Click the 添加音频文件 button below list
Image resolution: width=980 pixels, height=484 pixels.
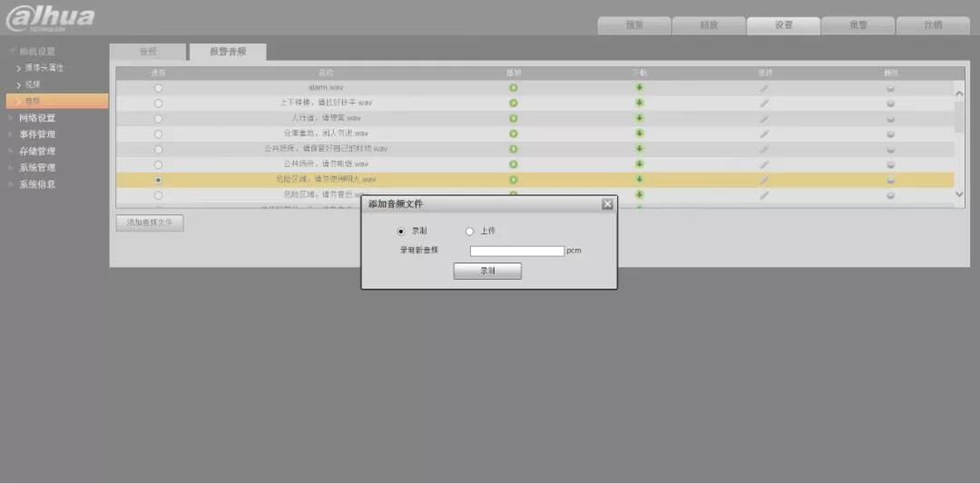pyautogui.click(x=150, y=222)
